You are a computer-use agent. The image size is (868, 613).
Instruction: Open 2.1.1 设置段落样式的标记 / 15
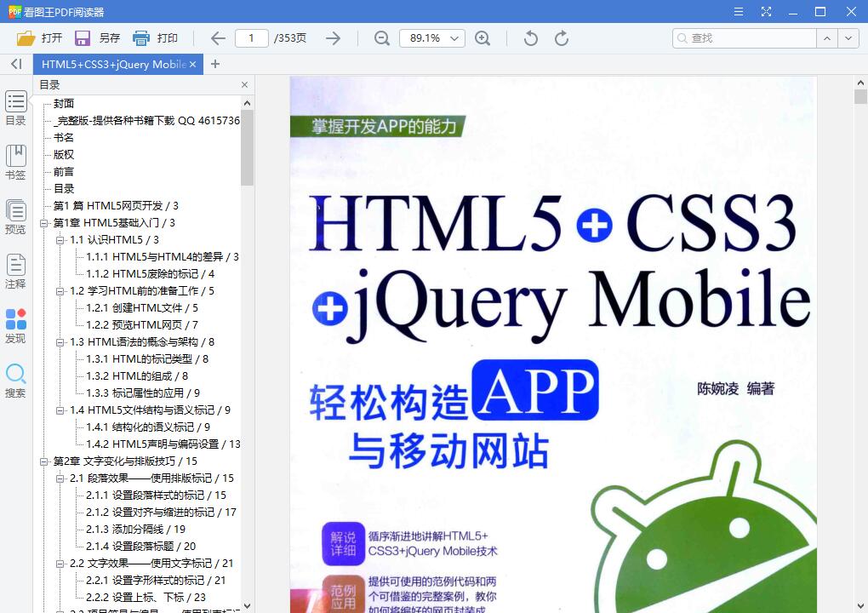point(156,496)
